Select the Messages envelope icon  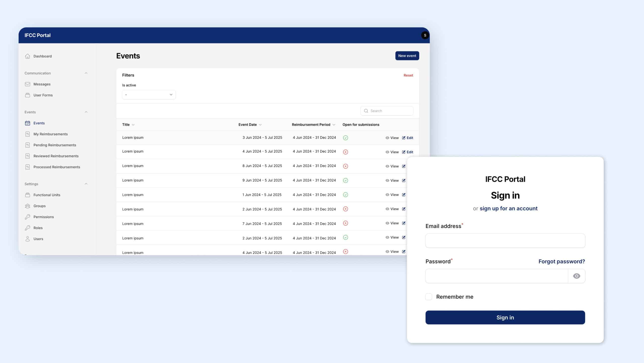[x=28, y=84]
